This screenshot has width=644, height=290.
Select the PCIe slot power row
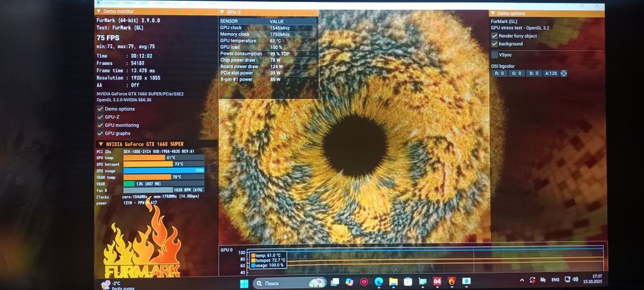(x=269, y=73)
